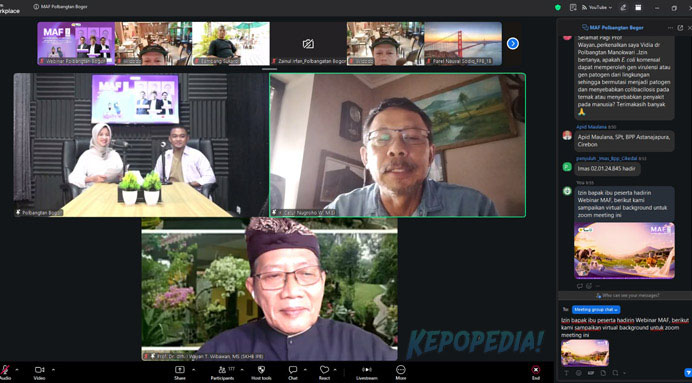
Task: Select Webinar Polbangtan Bogor thumbnail
Action: click(76, 43)
